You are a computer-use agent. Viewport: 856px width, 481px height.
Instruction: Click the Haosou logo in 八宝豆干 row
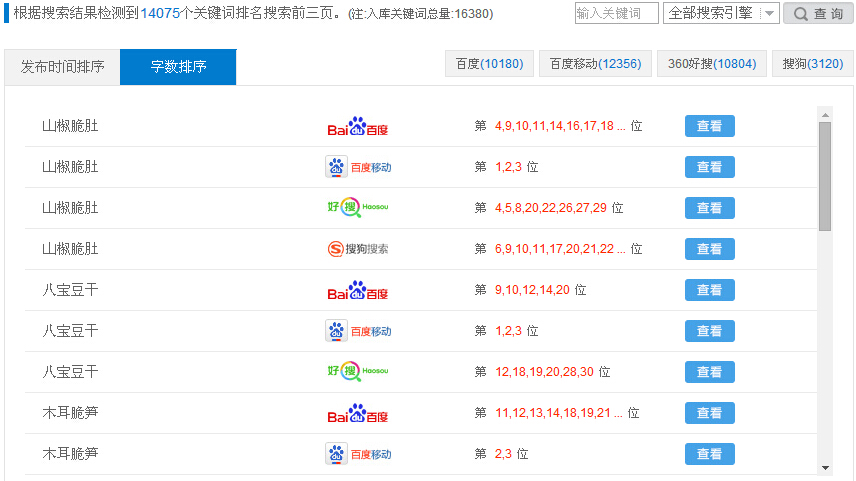click(358, 371)
